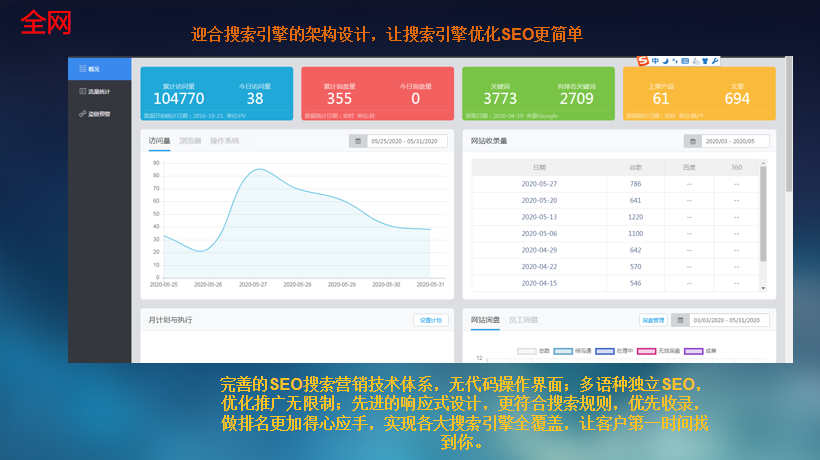820x460 pixels.
Task: Click calendar icon beside 2020/03 - 2020/05 range
Action: pyautogui.click(x=693, y=141)
